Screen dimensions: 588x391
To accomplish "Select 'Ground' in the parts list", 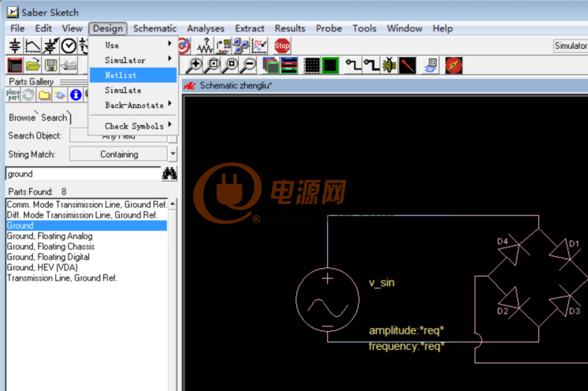I will [87, 225].
